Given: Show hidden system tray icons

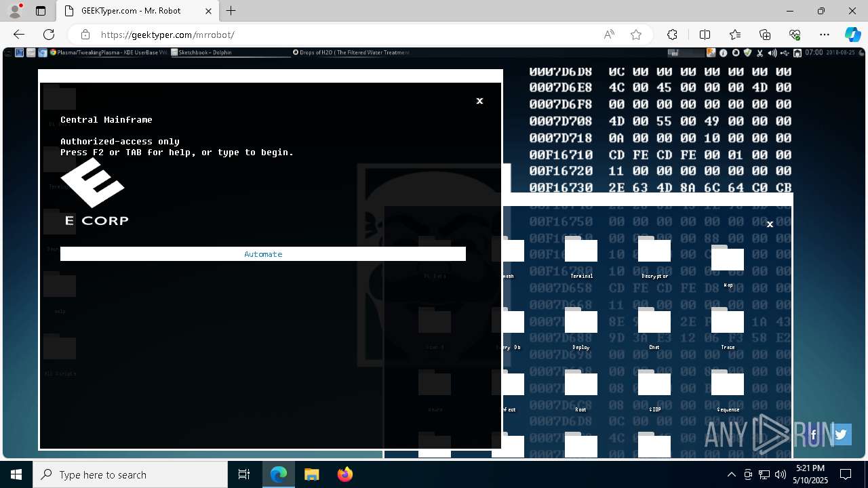Looking at the screenshot, I should [x=731, y=474].
